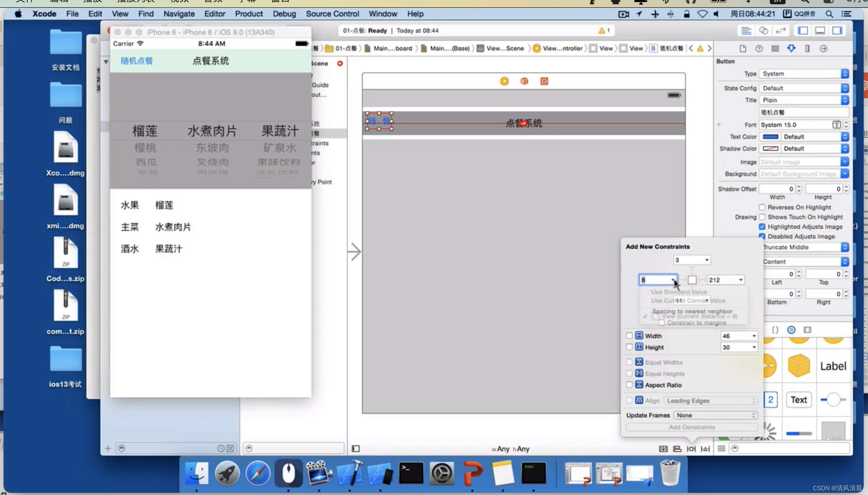This screenshot has height=495, width=868.
Task: Open the Align constraints popup
Action: [x=677, y=449]
